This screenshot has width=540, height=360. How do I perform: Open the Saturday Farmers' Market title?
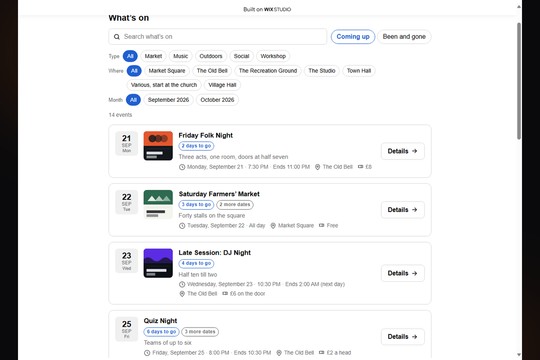click(219, 194)
